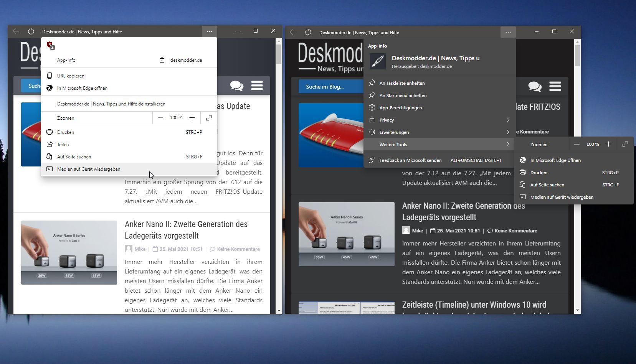This screenshot has height=364, width=636.
Task: Click scrollbar down arrow in right window
Action: pyautogui.click(x=577, y=310)
